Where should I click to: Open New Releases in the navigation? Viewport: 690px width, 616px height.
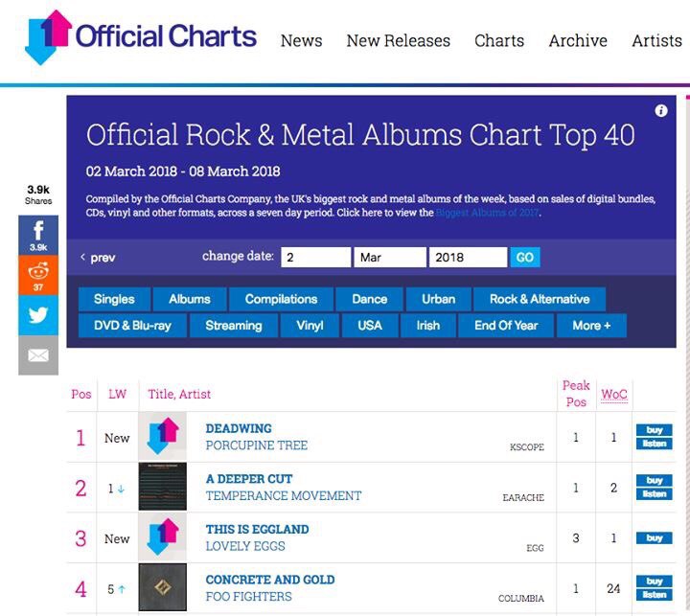(399, 40)
